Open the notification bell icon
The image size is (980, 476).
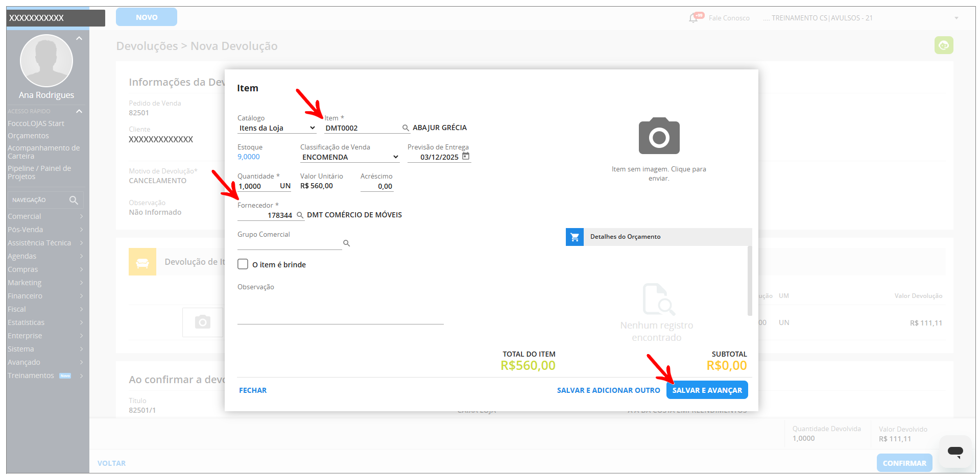[694, 18]
